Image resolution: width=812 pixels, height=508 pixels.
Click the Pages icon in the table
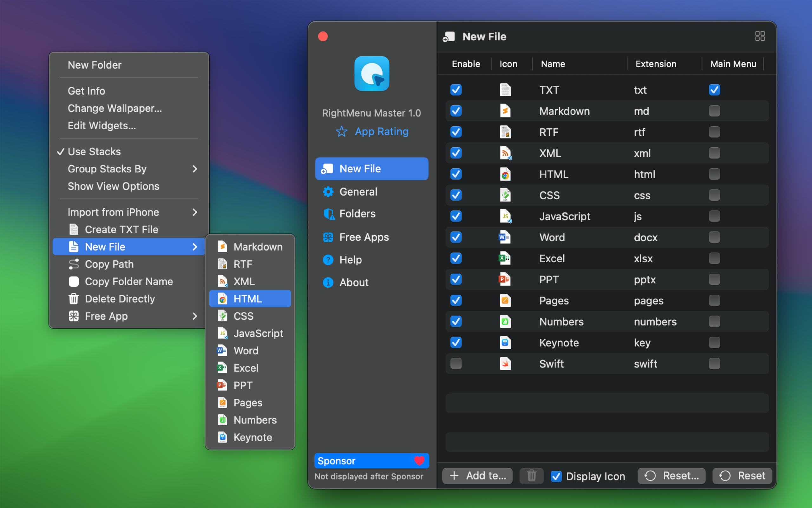[505, 300]
